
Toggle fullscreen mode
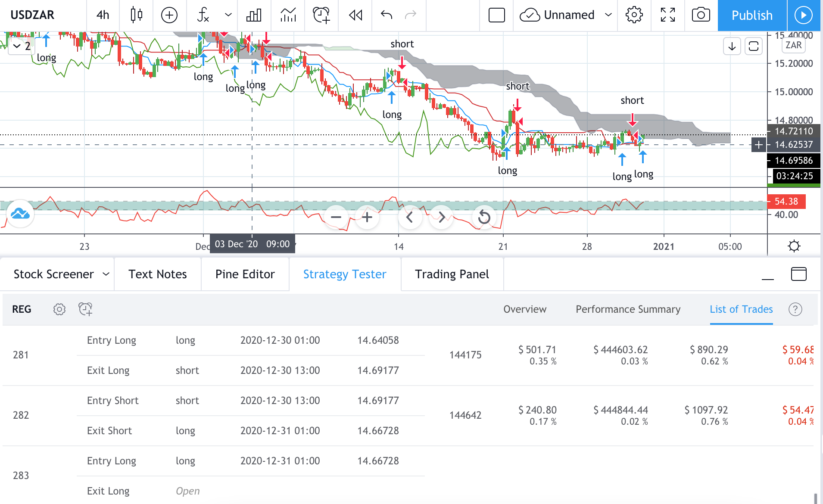point(667,15)
